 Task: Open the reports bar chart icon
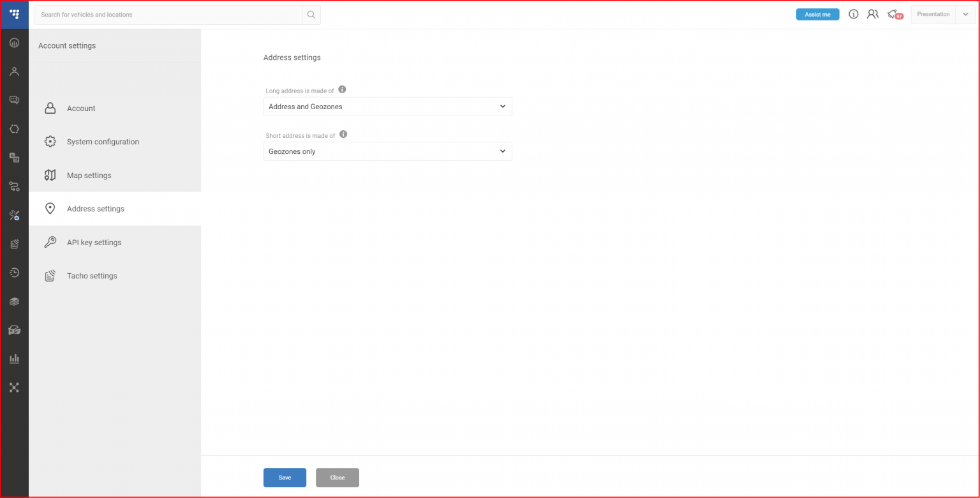pyautogui.click(x=14, y=358)
